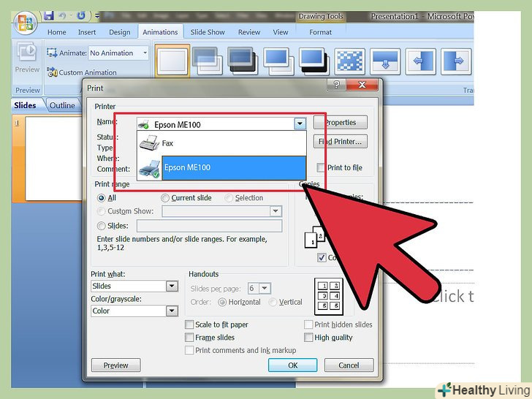
Task: Click the Undo icon in quick access toolbar
Action: tap(62, 15)
